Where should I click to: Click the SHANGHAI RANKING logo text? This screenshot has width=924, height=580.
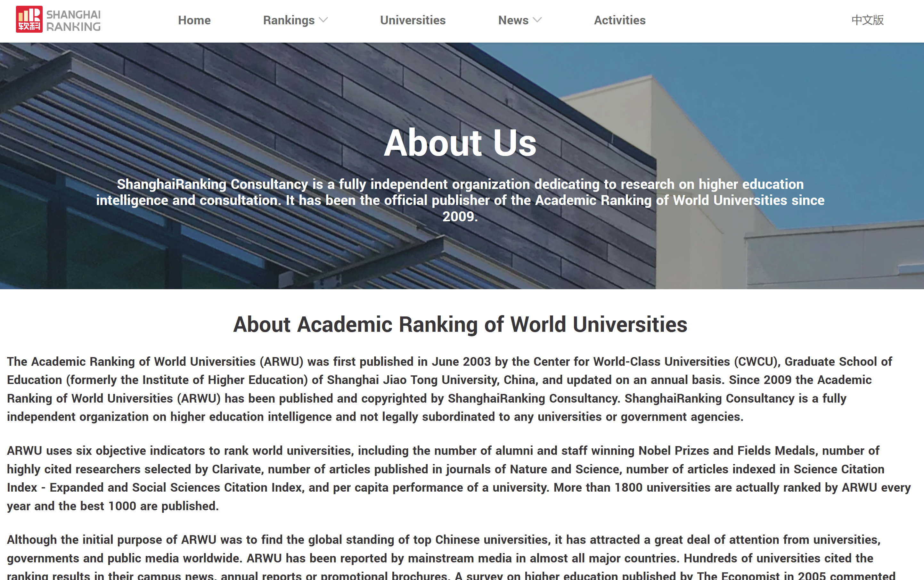coord(73,20)
